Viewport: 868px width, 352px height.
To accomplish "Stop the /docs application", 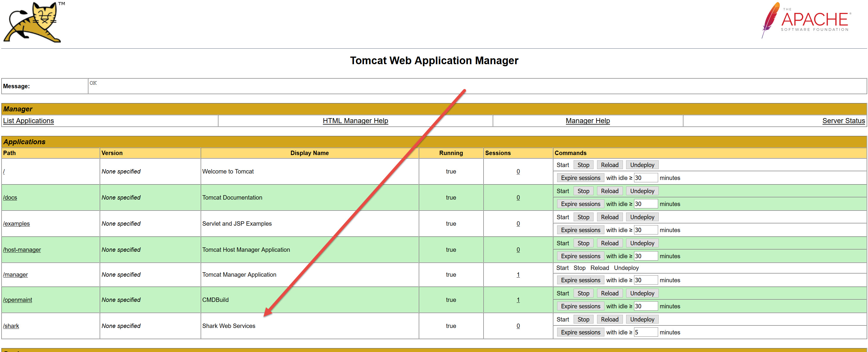I will coord(583,191).
